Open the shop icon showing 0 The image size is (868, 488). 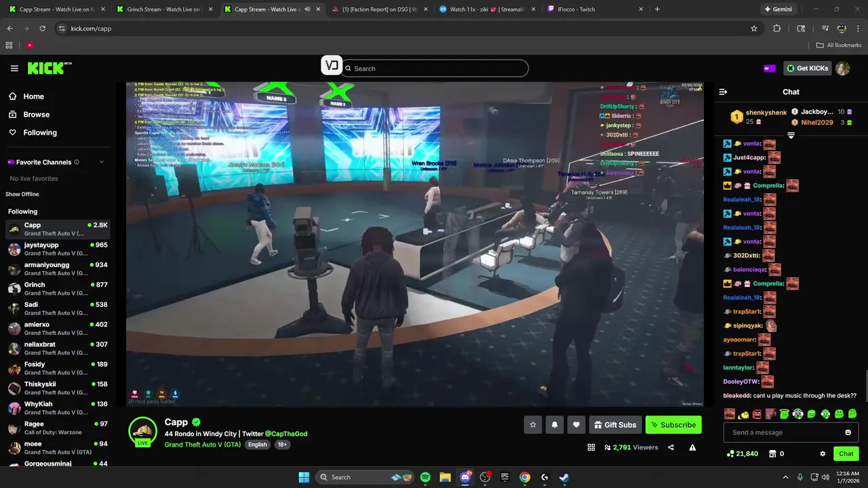(776, 453)
